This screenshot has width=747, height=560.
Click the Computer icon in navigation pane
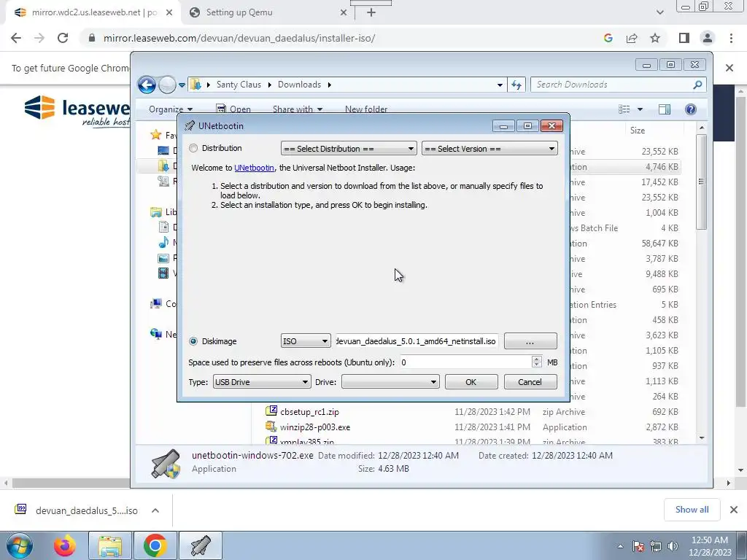click(156, 303)
